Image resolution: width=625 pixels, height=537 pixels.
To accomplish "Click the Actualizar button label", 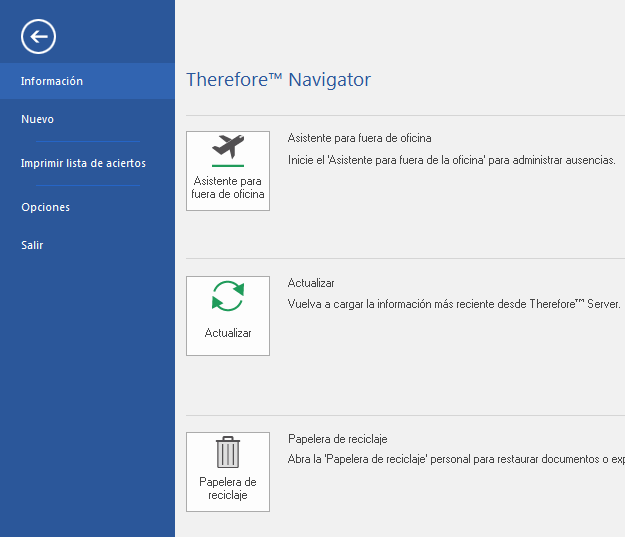I will point(228,333).
